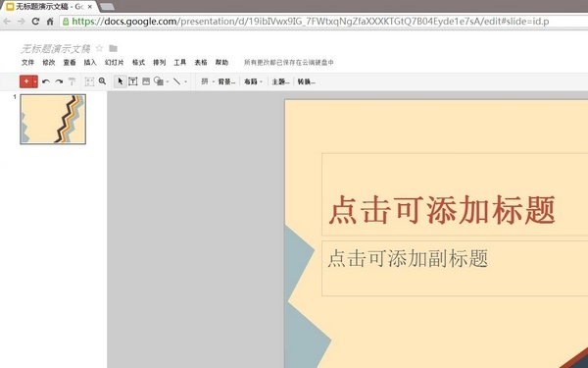Click the 点击可添加副标题 subtitle placeholder
The image size is (588, 368).
pyautogui.click(x=408, y=259)
